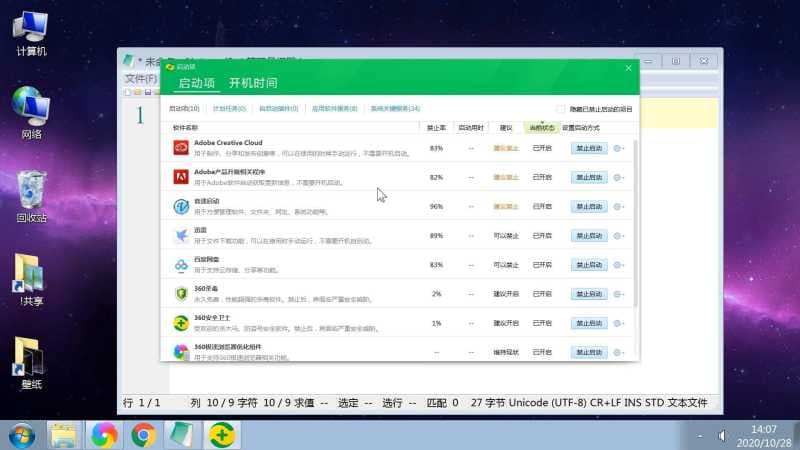Click the 360安全卫士 row icon
The width and height of the screenshot is (800, 450).
click(181, 323)
